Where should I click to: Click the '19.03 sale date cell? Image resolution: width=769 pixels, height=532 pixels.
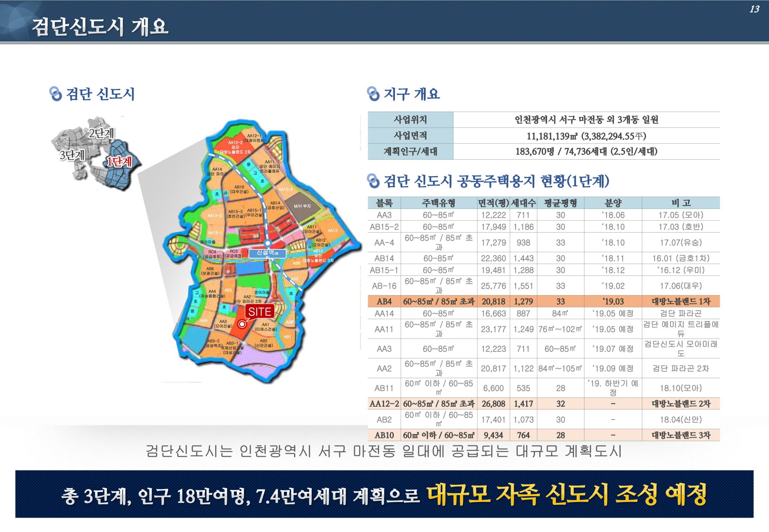point(613,301)
